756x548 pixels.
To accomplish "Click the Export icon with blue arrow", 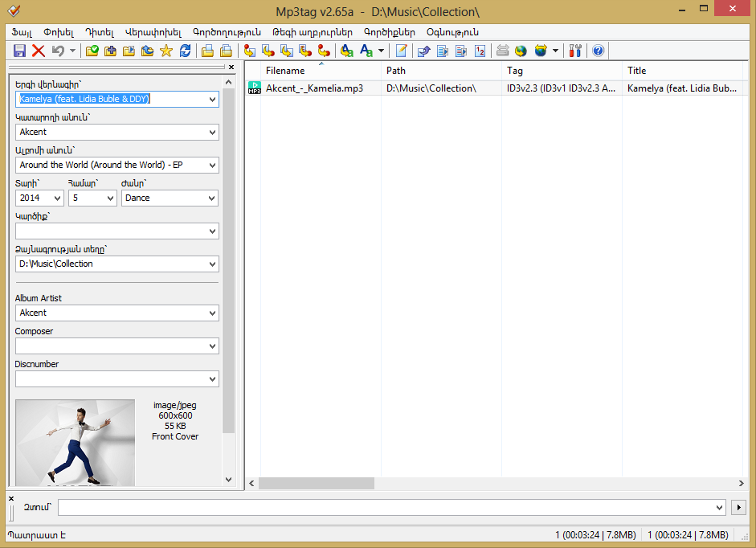I will point(424,51).
